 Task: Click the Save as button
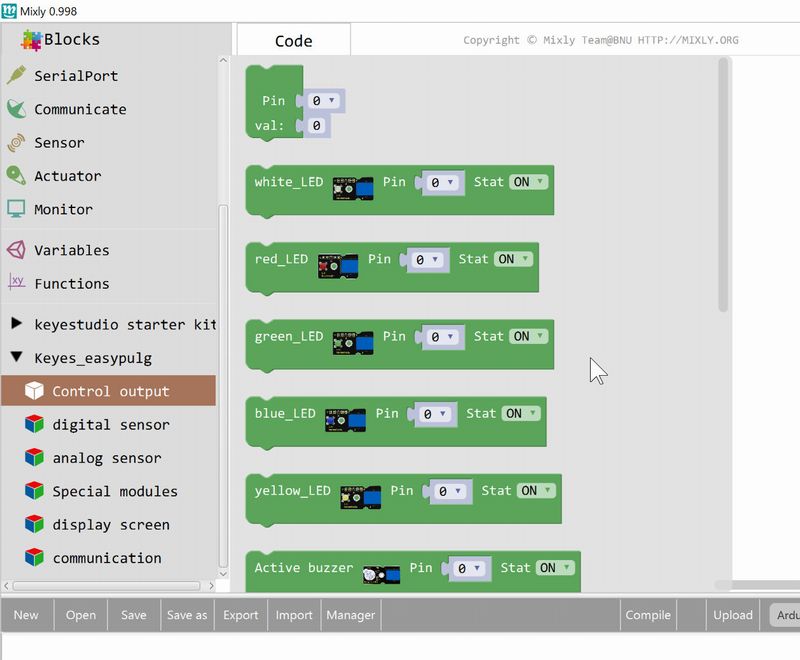pyautogui.click(x=187, y=615)
